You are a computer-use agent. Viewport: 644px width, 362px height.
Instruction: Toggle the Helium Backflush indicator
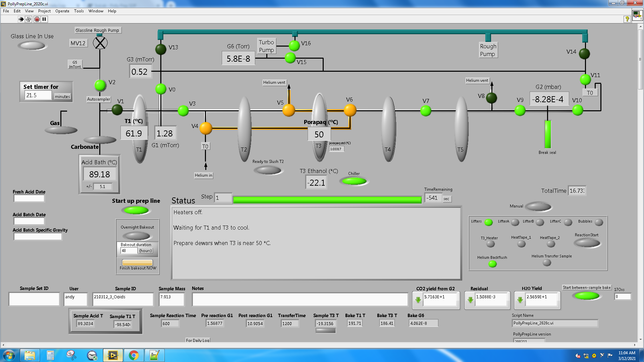(492, 264)
